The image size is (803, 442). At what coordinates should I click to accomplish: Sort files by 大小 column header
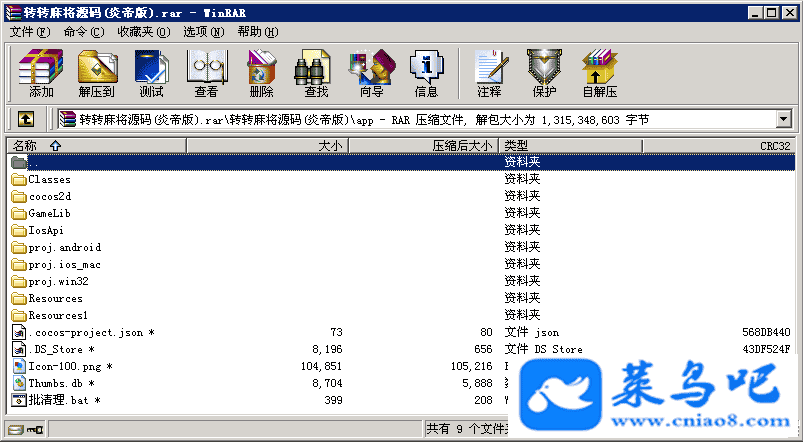coord(329,146)
